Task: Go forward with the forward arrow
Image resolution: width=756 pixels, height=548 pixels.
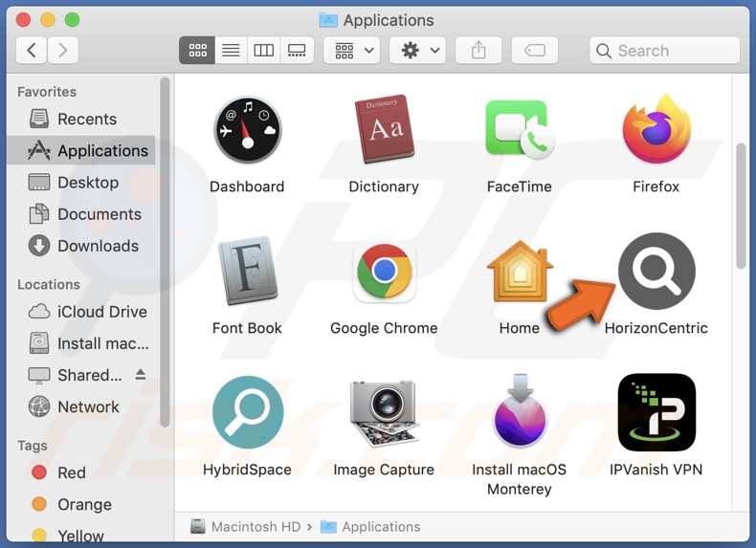Action: [x=62, y=50]
